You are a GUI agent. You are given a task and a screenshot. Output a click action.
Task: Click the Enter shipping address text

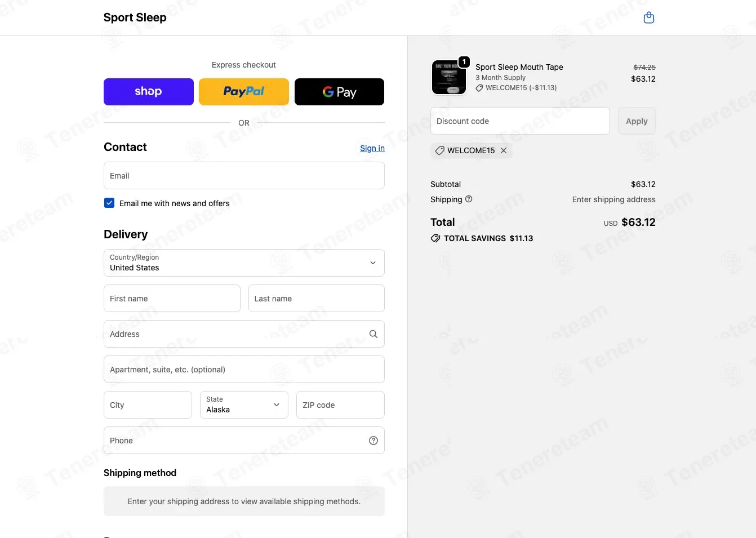click(614, 199)
